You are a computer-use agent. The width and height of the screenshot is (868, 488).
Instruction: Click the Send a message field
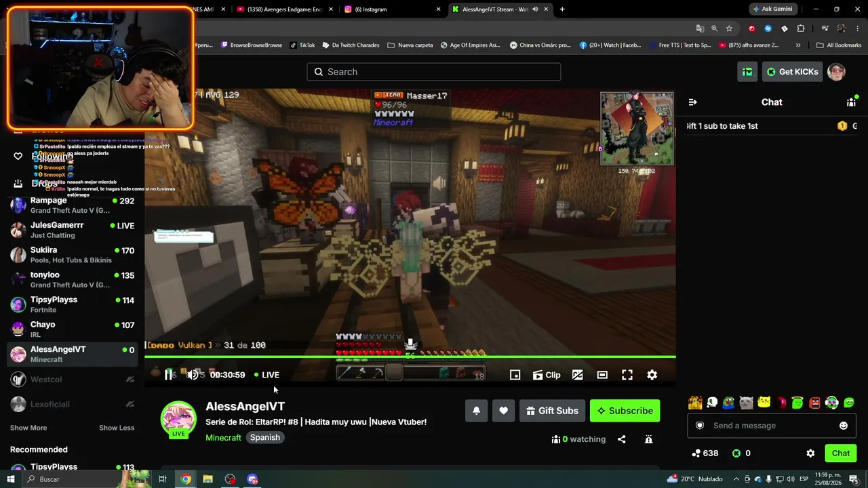(x=773, y=426)
